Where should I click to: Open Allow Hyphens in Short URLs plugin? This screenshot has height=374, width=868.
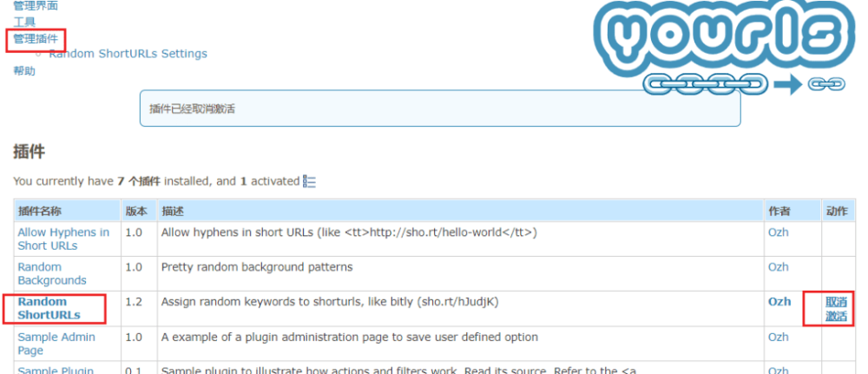[63, 239]
